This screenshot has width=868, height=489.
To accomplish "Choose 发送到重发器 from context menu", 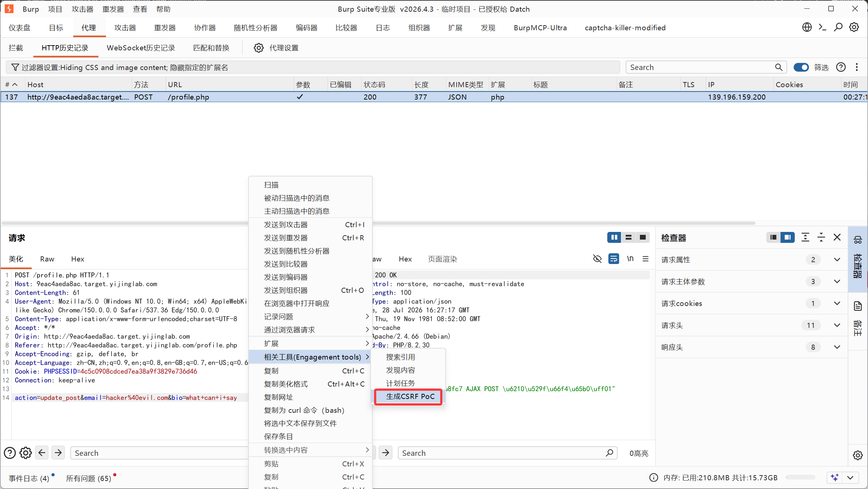I will [310, 238].
